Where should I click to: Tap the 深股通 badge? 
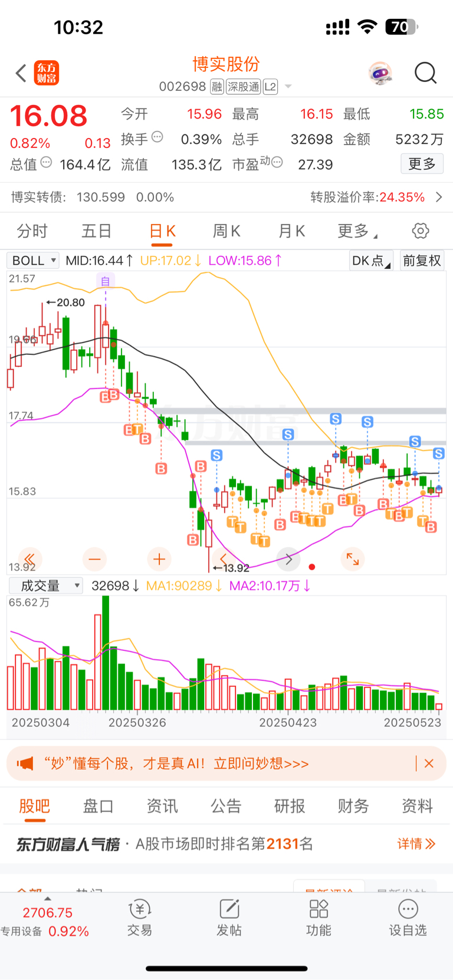tap(244, 87)
